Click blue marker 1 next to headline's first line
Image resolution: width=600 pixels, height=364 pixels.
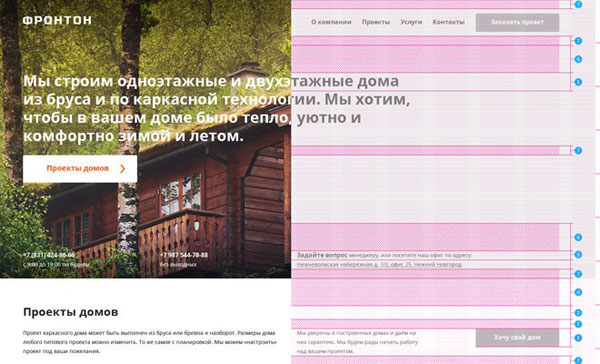tap(578, 82)
